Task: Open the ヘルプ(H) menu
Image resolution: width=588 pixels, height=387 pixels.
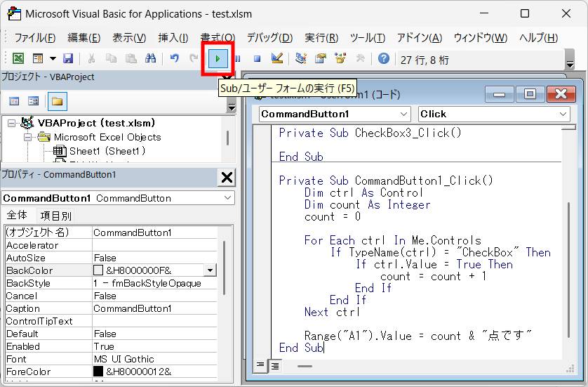Action: pos(538,37)
